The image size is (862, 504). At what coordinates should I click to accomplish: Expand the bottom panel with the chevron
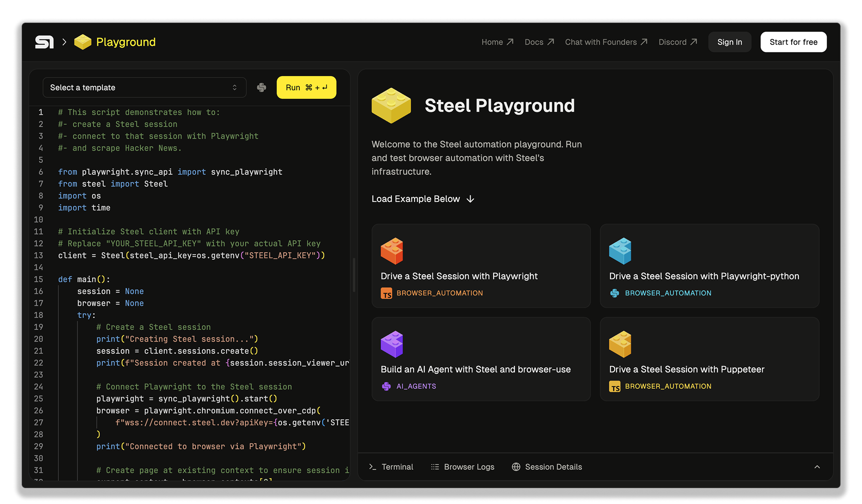[x=817, y=466]
